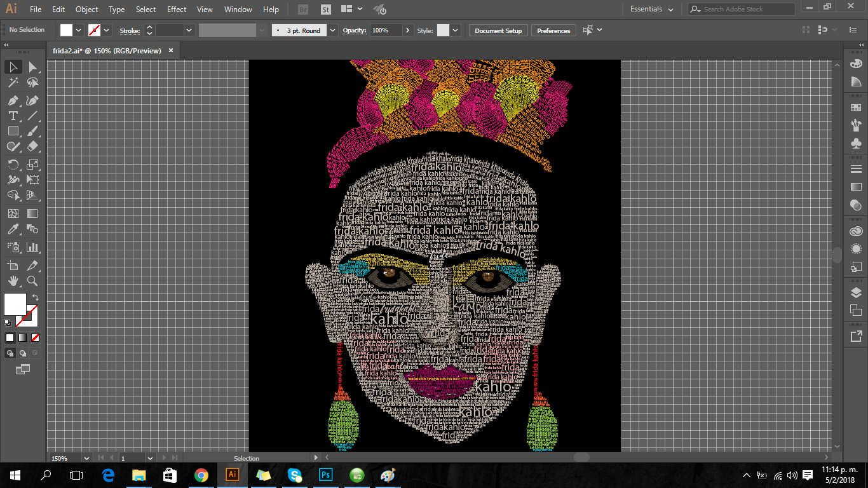
Task: Expand the Opacity value flyout
Action: point(408,30)
